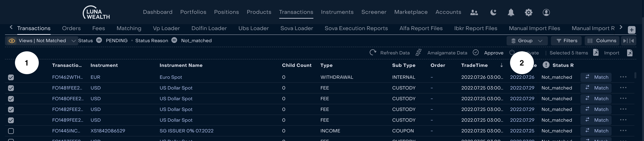Click the XS1842086529 instrument cell

pyautogui.click(x=108, y=131)
